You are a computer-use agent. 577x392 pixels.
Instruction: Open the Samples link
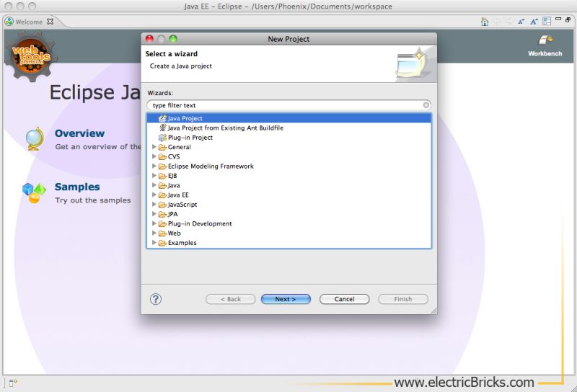click(x=77, y=187)
